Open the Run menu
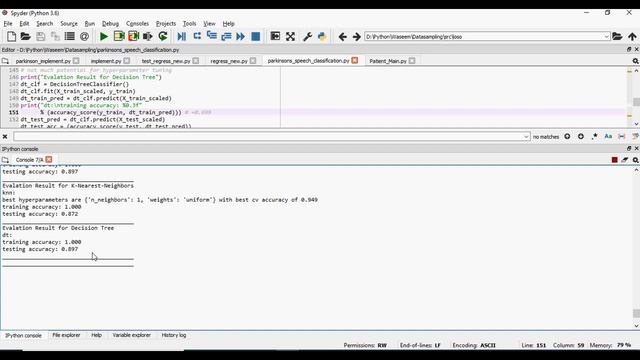The width and height of the screenshot is (640, 360). coord(89,24)
